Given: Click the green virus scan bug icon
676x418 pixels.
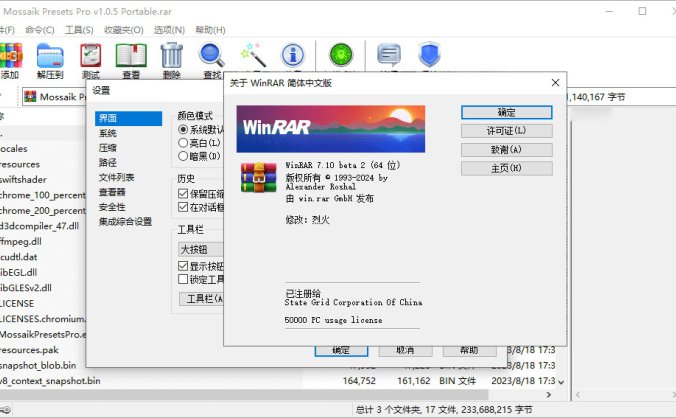Looking at the screenshot, I should pyautogui.click(x=341, y=55).
